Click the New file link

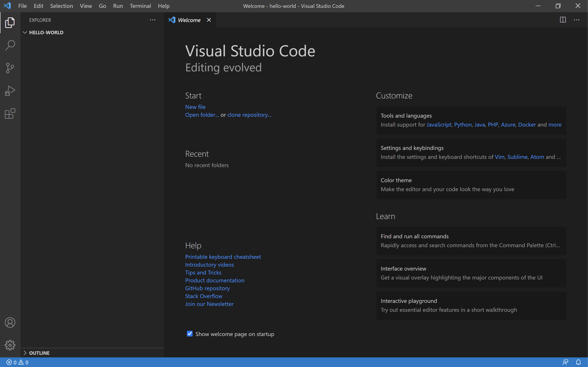(x=195, y=107)
